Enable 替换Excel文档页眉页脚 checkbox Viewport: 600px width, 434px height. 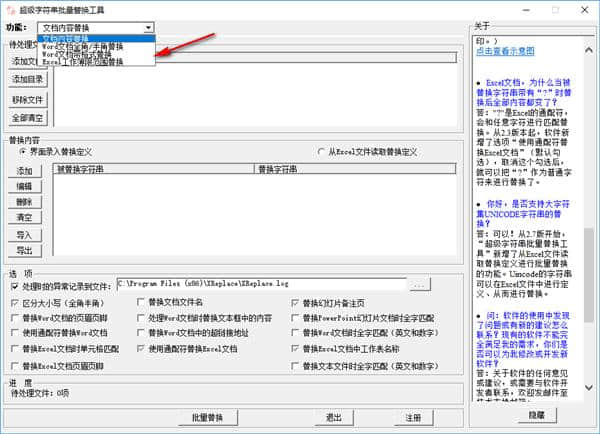point(15,366)
